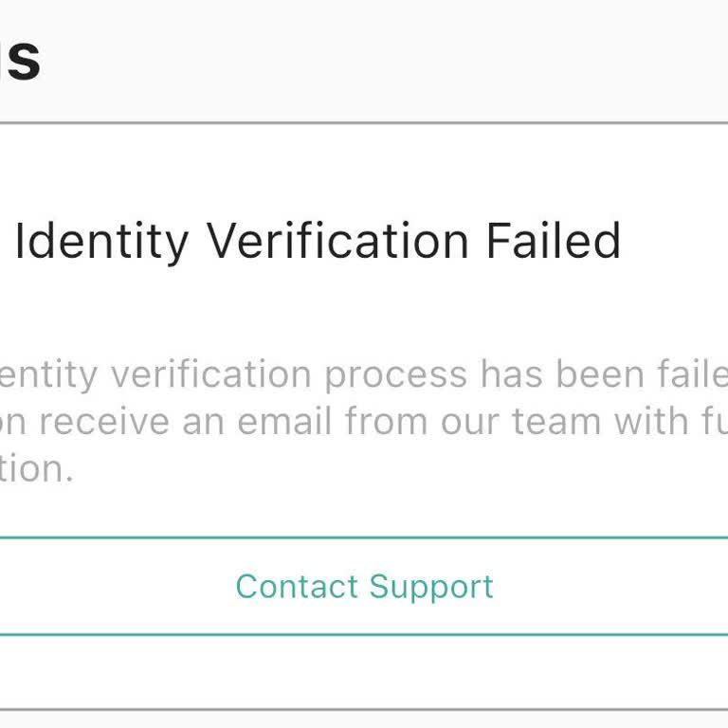Click the word Failed in the heading
The height and width of the screenshot is (728, 728).
point(554,241)
